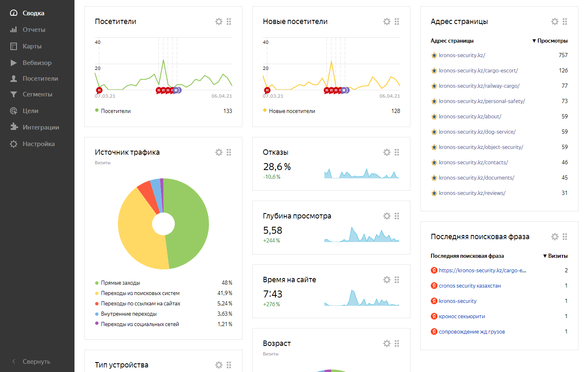
Task: Click drag handle of Адрес страницы widget
Action: (565, 22)
